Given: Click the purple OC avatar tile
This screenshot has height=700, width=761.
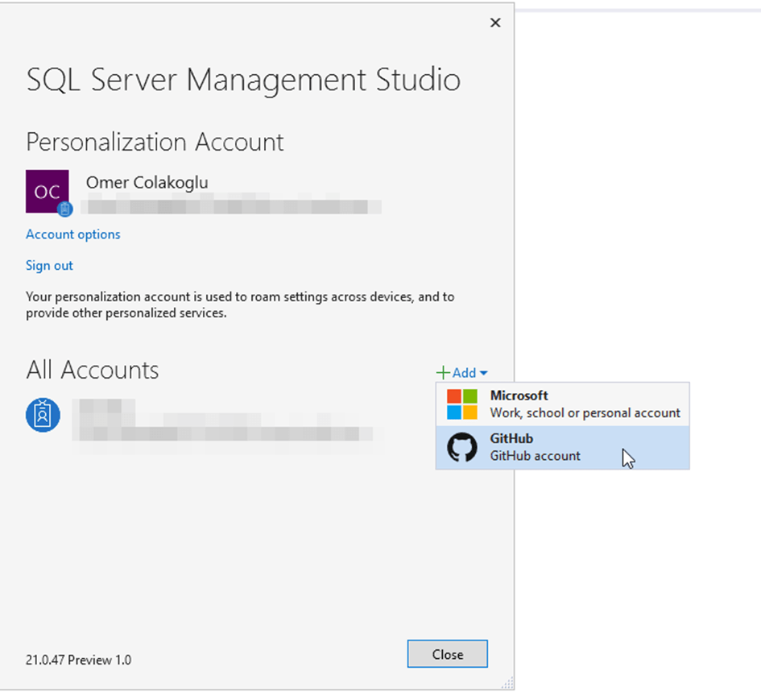Looking at the screenshot, I should (x=47, y=191).
